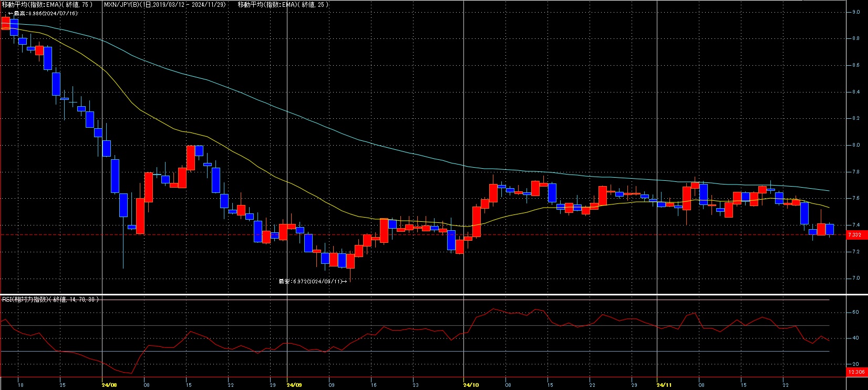
Task: Click the 24/08 month marker on date axis
Action: [x=109, y=385]
